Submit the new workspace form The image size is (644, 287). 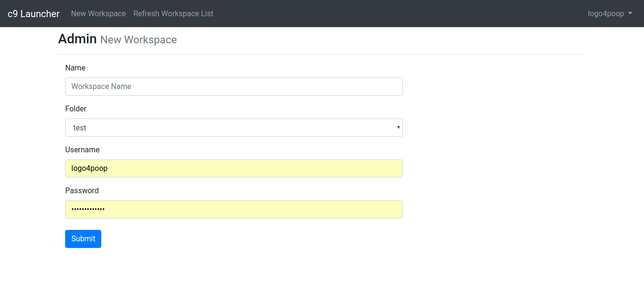[83, 239]
